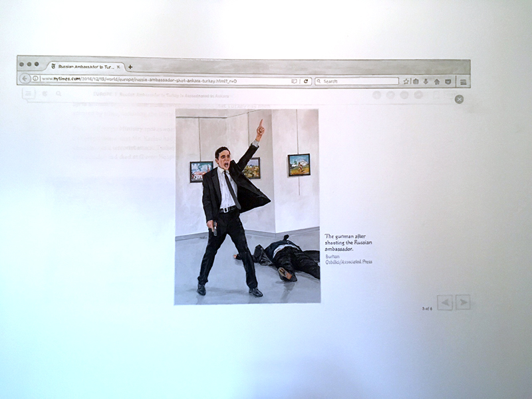Click the browser back arrow button
This screenshot has height=399, width=532.
click(x=25, y=78)
